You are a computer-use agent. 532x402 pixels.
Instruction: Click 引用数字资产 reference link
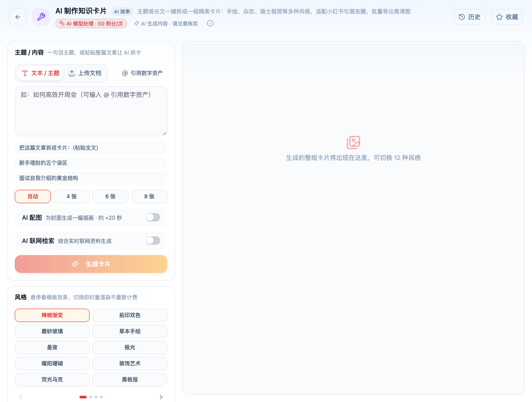click(x=142, y=73)
